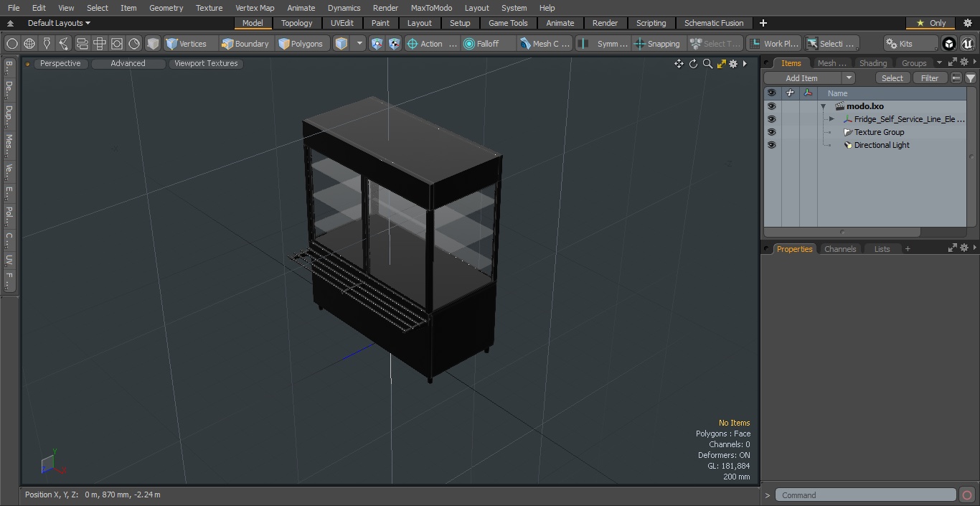Image resolution: width=980 pixels, height=506 pixels.
Task: Open Unreal Engine bridge icon
Action: point(967,44)
